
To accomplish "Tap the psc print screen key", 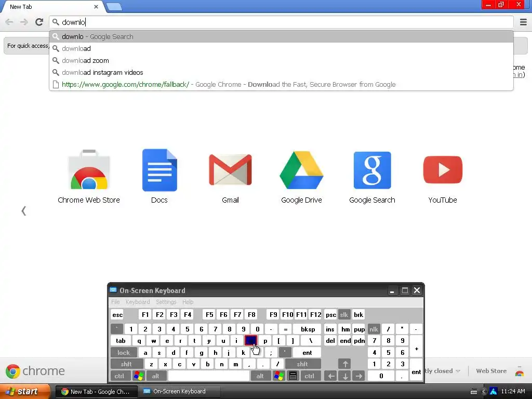I will [331, 314].
